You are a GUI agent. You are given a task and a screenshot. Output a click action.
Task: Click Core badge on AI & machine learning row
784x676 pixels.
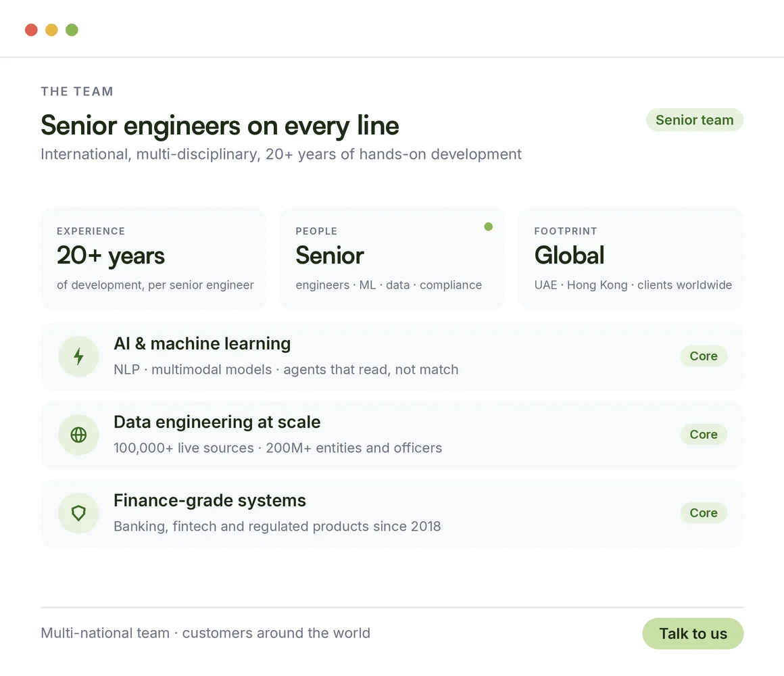(x=704, y=356)
